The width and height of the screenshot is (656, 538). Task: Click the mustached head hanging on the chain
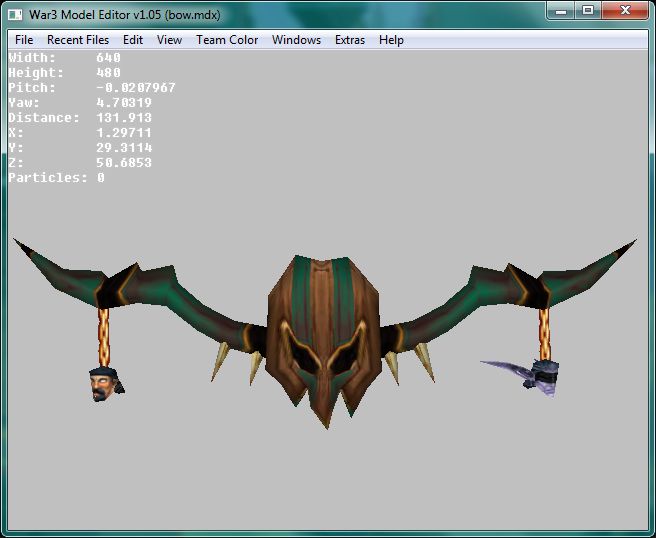[105, 384]
